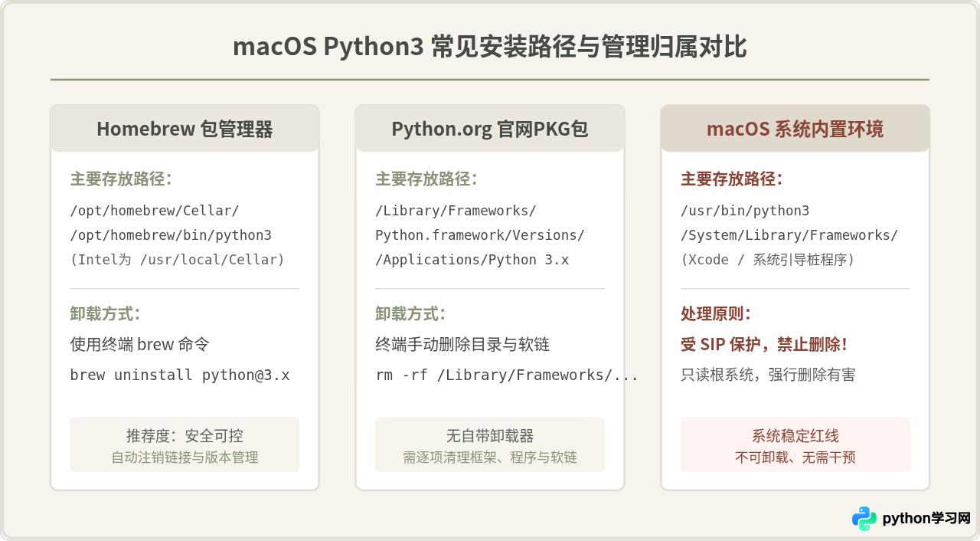The height and width of the screenshot is (541, 980).
Task: Click the 需逐项清理框架、程序与软链 caption
Action: point(490,457)
